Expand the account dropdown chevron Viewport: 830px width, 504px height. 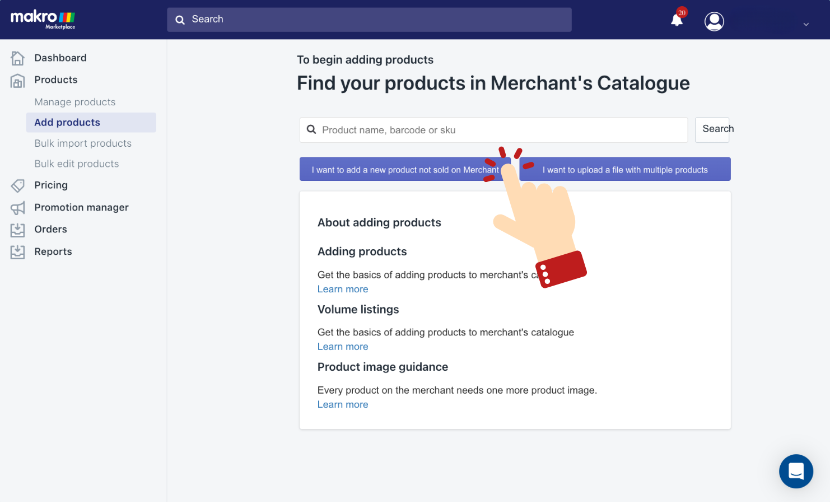tap(806, 24)
